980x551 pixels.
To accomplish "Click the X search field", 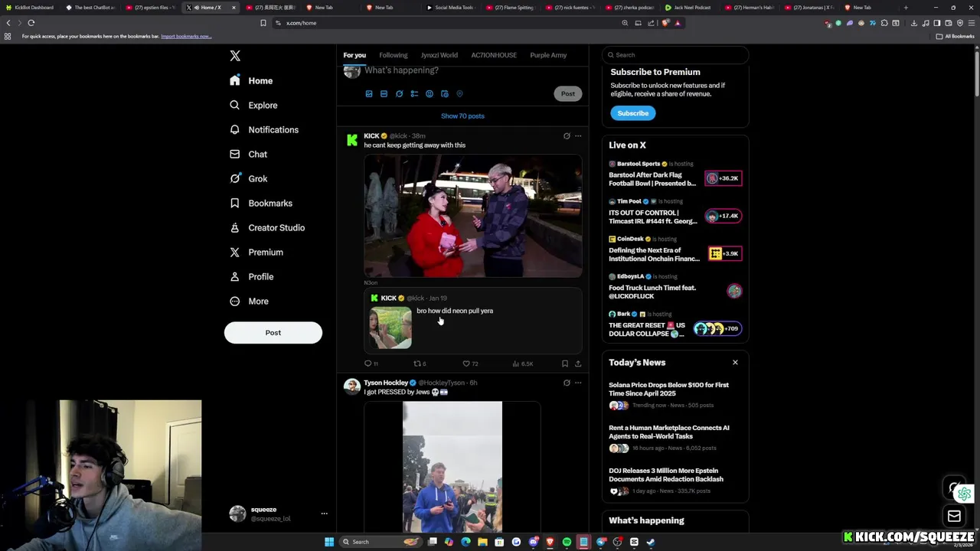I will pyautogui.click(x=675, y=55).
